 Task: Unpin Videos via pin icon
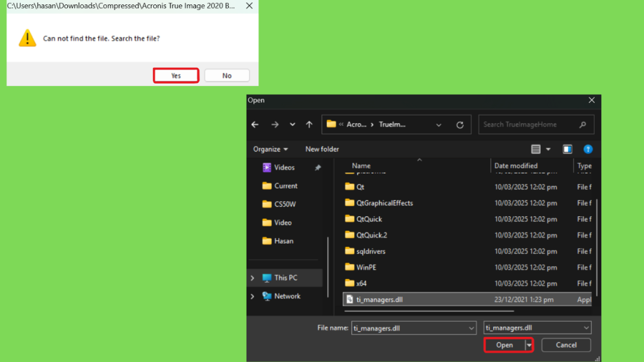click(318, 167)
